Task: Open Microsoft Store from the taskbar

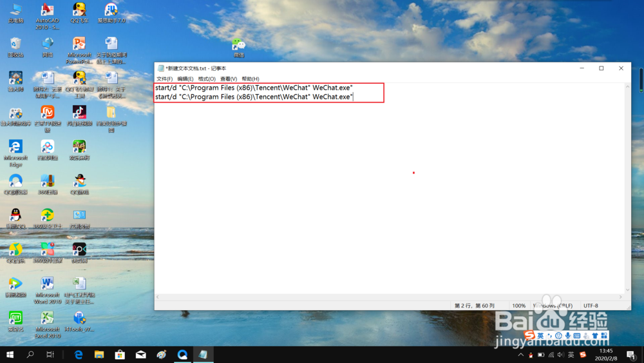Action: point(120,355)
